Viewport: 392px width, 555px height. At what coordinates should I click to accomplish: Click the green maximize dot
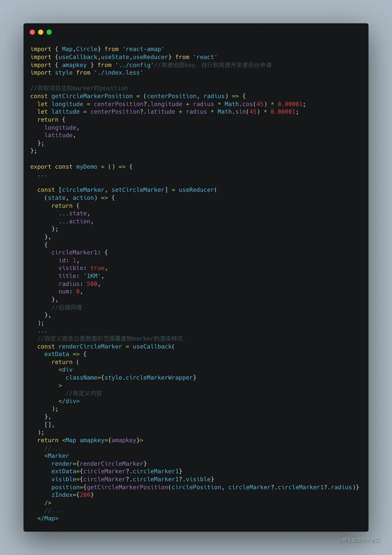(49, 32)
